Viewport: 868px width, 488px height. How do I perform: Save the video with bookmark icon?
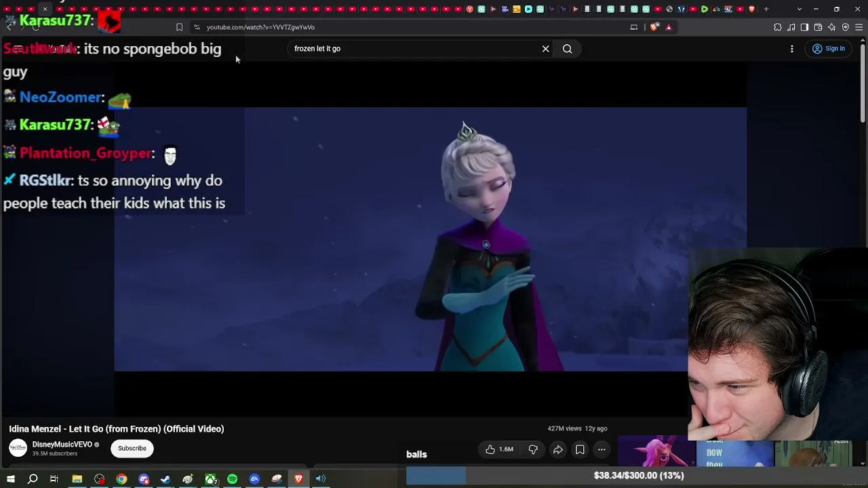point(580,449)
